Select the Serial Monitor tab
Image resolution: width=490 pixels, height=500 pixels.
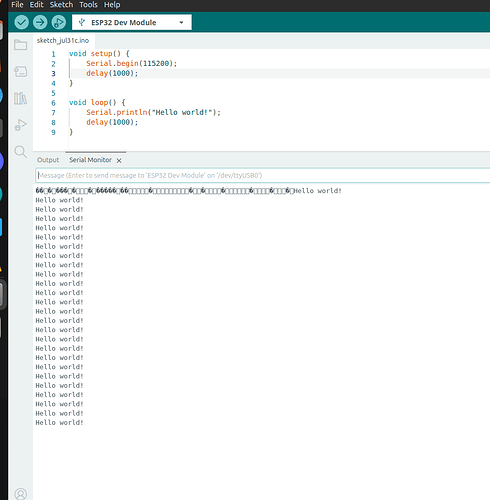90,160
